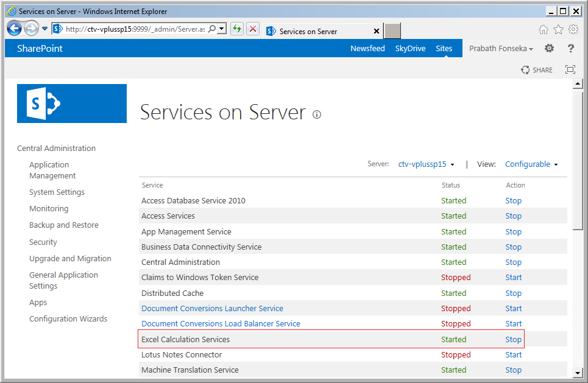This screenshot has height=383, width=588.
Task: Expand the View Configurable dropdown
Action: coord(531,164)
